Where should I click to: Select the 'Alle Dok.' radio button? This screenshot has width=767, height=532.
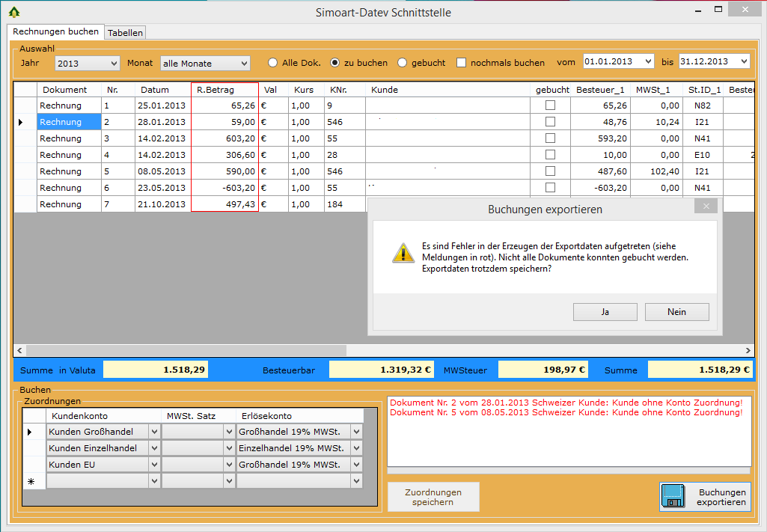(273, 63)
